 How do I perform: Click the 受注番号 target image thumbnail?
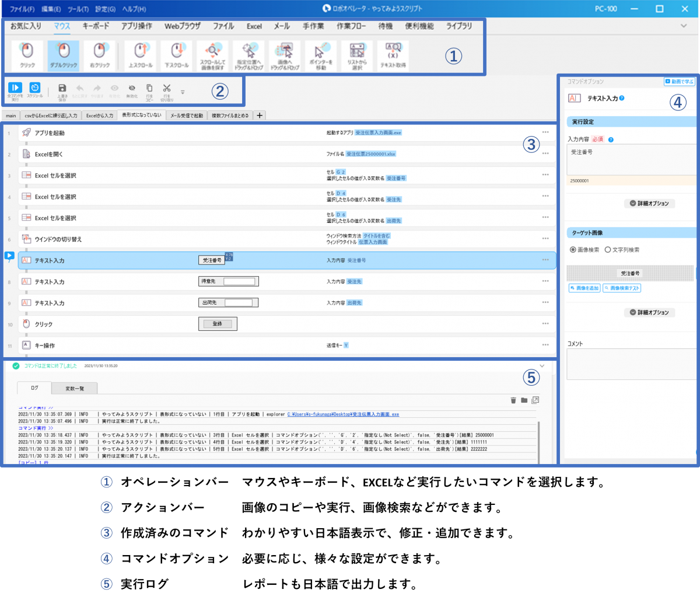coord(630,274)
